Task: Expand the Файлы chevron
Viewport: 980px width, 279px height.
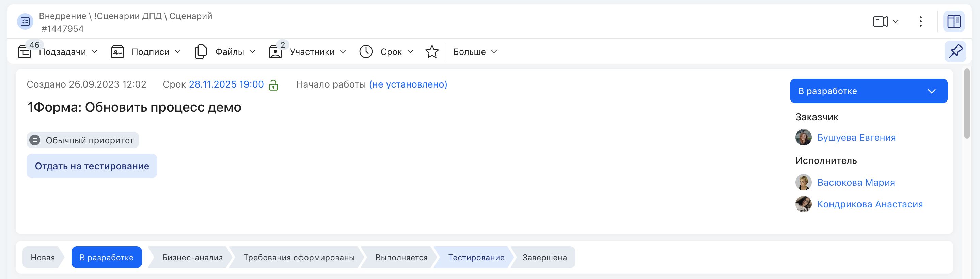Action: point(252,51)
